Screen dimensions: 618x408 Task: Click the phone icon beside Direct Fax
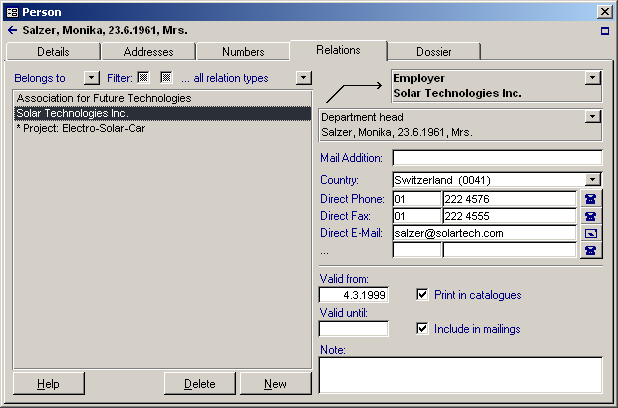coord(591,216)
